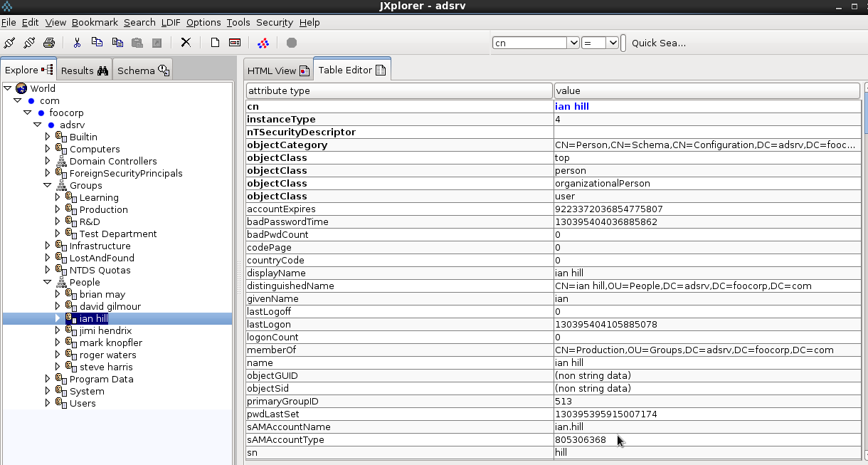This screenshot has width=868, height=465.
Task: Click the Connect to server plug icon
Action: point(9,43)
